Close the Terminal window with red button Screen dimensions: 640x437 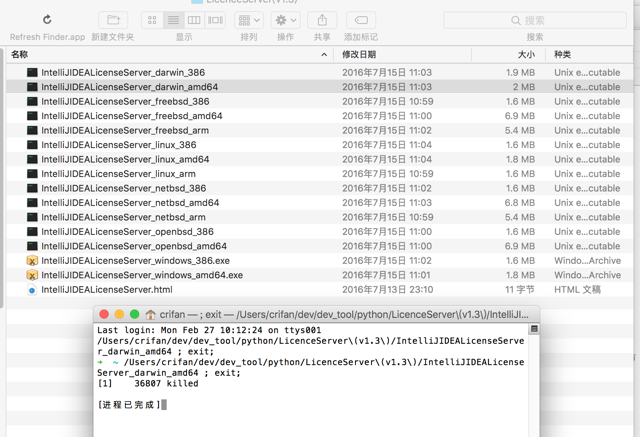[x=104, y=314]
